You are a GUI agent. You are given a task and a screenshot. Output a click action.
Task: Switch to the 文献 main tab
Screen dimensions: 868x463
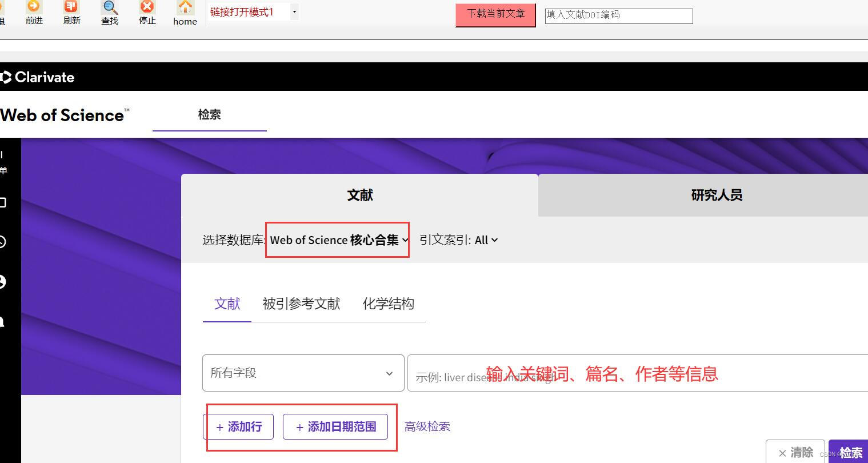(x=360, y=195)
